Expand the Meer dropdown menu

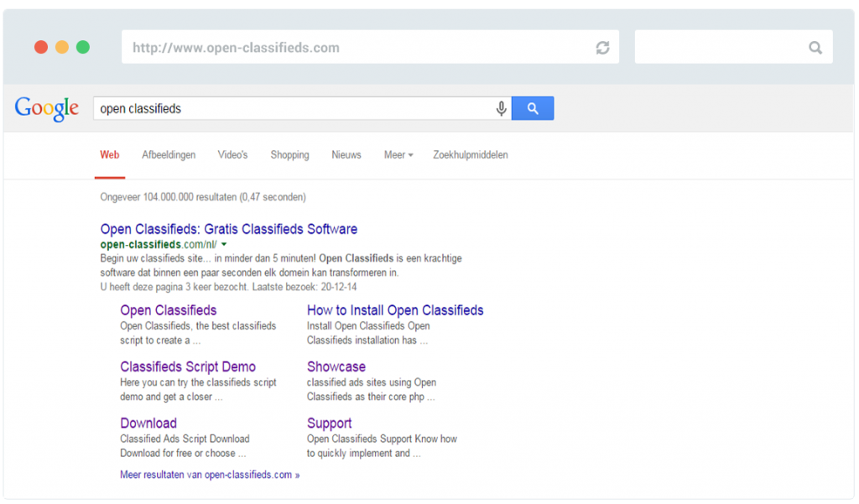tap(398, 155)
